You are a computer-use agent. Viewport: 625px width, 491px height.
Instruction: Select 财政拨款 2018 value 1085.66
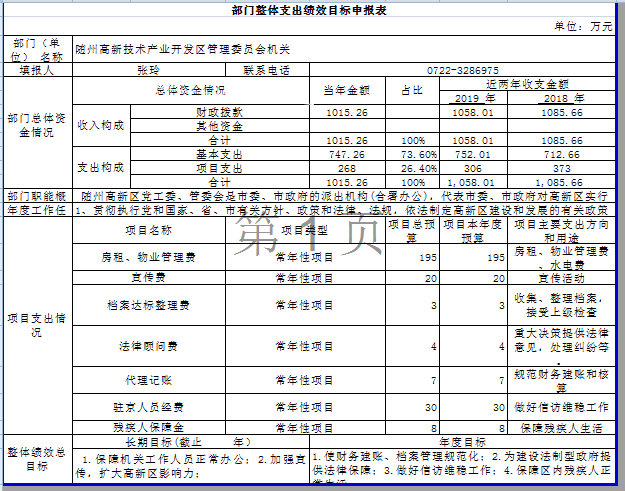tap(561, 112)
